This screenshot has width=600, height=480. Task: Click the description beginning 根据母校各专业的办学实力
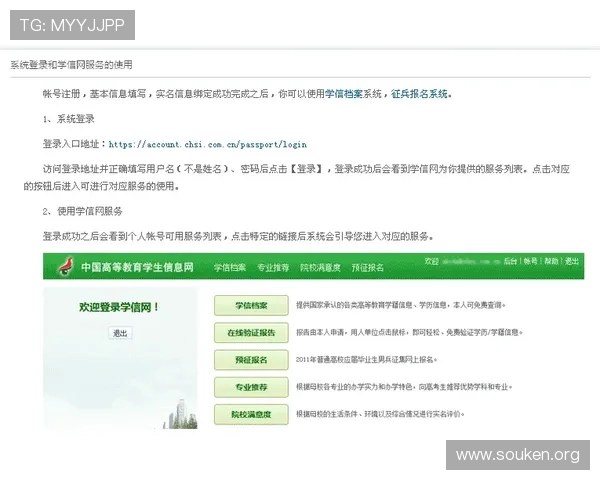(x=404, y=387)
